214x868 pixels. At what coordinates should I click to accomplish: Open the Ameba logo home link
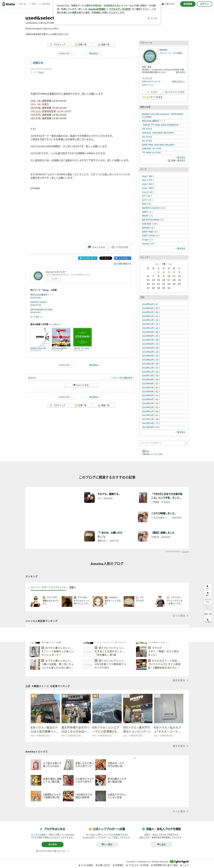coord(8,4)
